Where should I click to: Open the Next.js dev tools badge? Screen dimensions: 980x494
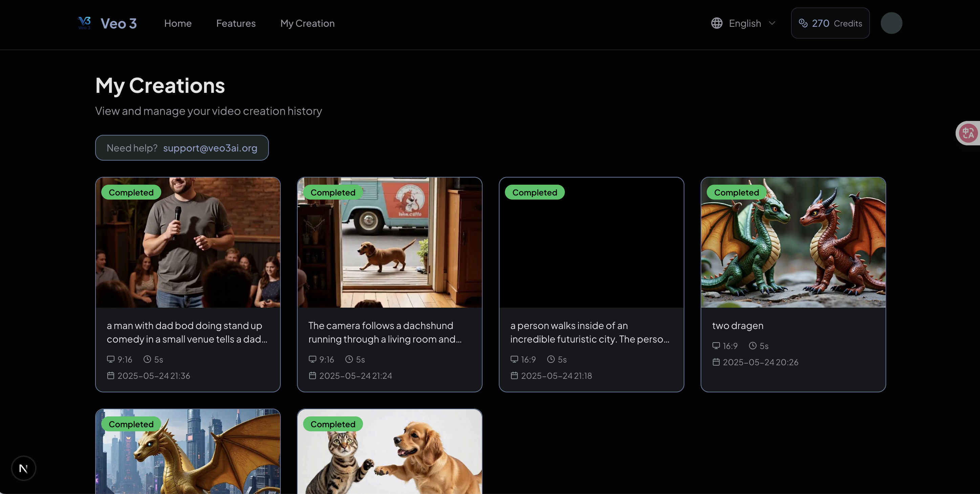tap(24, 468)
